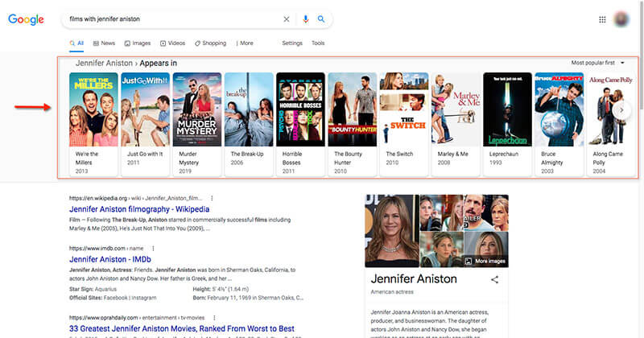Open Jennifer Aniston - IMDb link

110,259
